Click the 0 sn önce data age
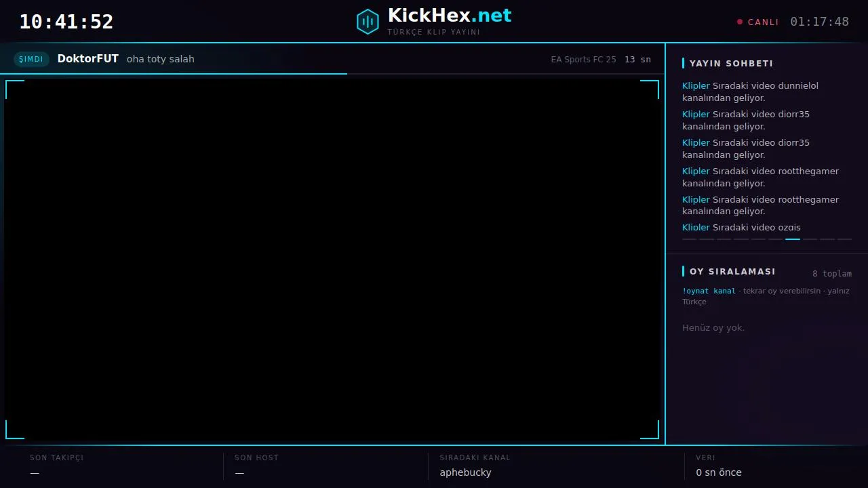Image resolution: width=868 pixels, height=488 pixels. pos(719,472)
